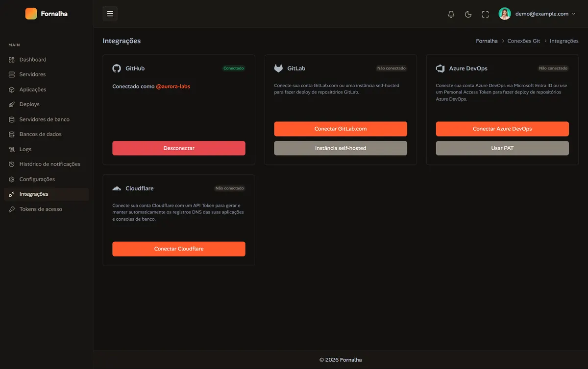Click the user avatar picture
Viewport: 588px width, 369px height.
(505, 14)
